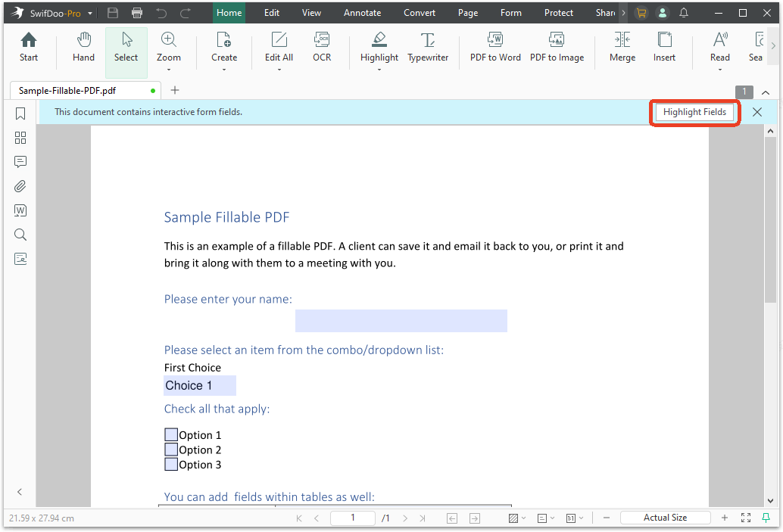Open the attachments paperclip panel
Screen dimensions: 783x532
click(20, 186)
